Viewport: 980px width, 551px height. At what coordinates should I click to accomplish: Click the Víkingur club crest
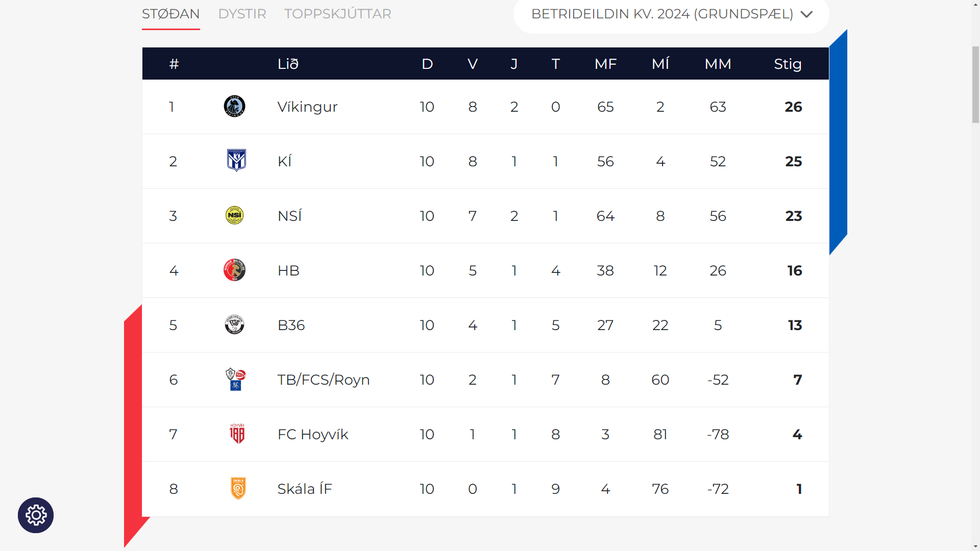[235, 107]
